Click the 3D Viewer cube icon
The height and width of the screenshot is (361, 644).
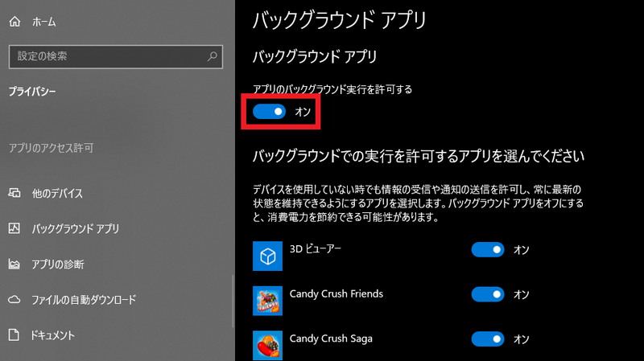[267, 256]
